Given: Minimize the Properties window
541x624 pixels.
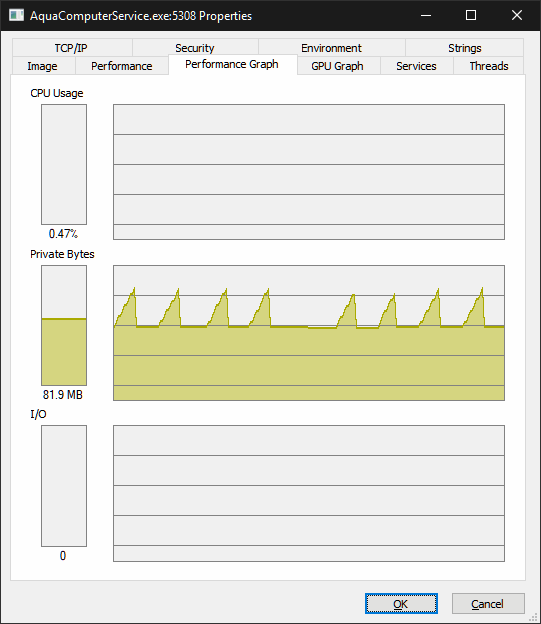Looking at the screenshot, I should pyautogui.click(x=426, y=16).
